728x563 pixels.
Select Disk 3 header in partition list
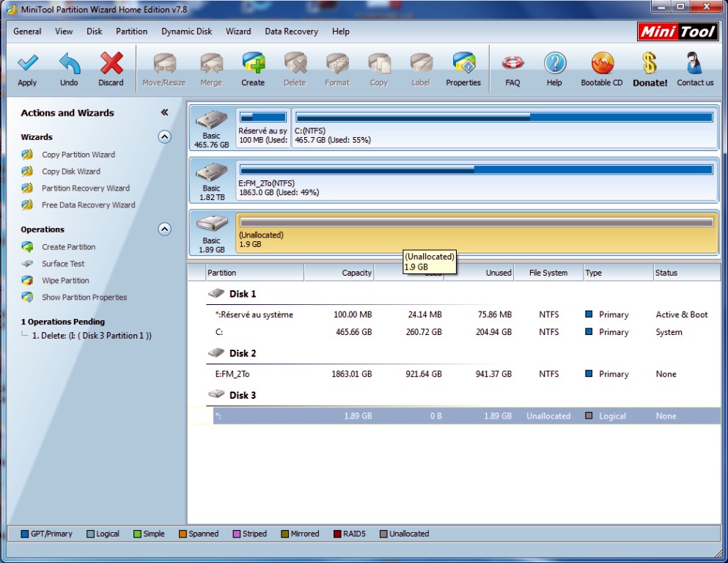click(x=232, y=395)
